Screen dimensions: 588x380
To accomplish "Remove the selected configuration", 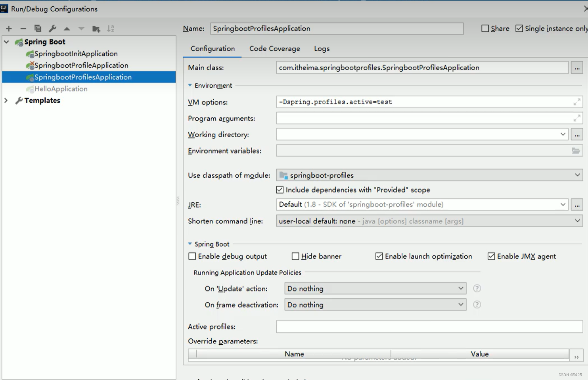I will (x=23, y=29).
